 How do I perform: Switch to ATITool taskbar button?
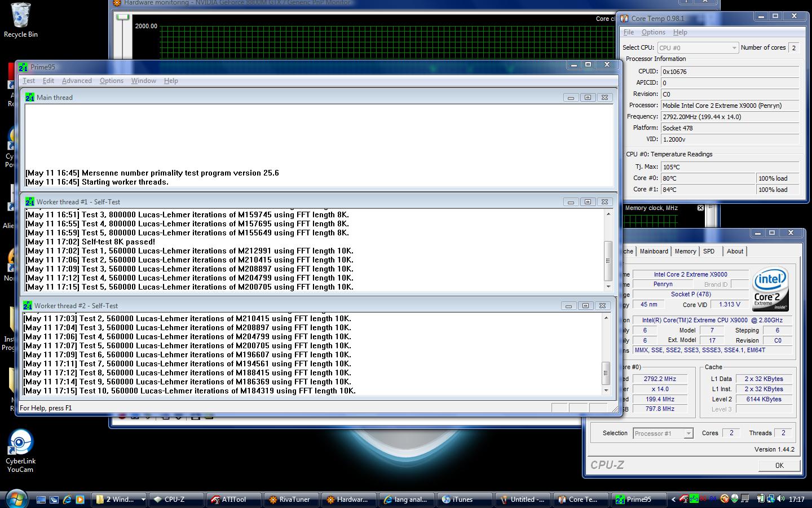tap(233, 500)
